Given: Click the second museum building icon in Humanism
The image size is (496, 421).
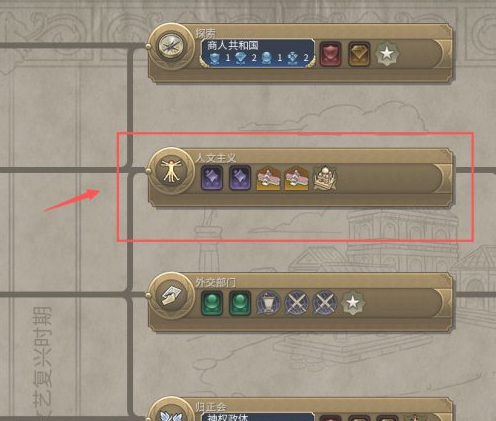Looking at the screenshot, I should click(x=296, y=178).
